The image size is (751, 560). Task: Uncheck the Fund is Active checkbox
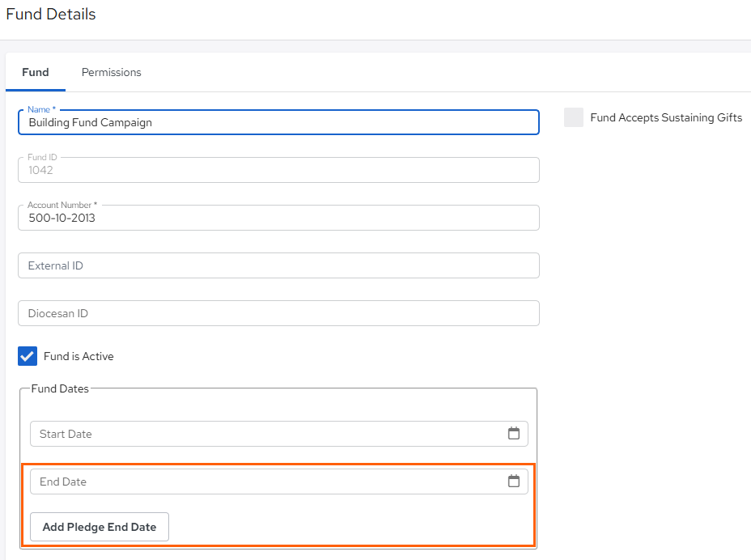[x=28, y=356]
